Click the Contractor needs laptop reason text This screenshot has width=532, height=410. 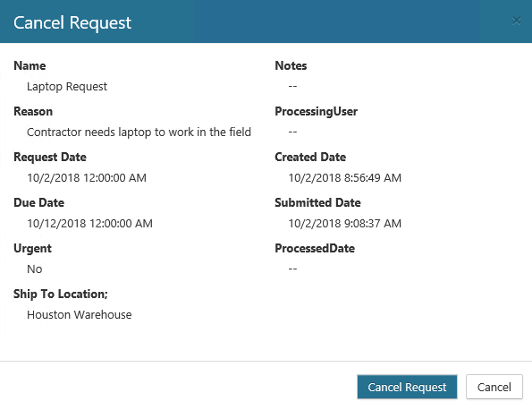tap(139, 132)
